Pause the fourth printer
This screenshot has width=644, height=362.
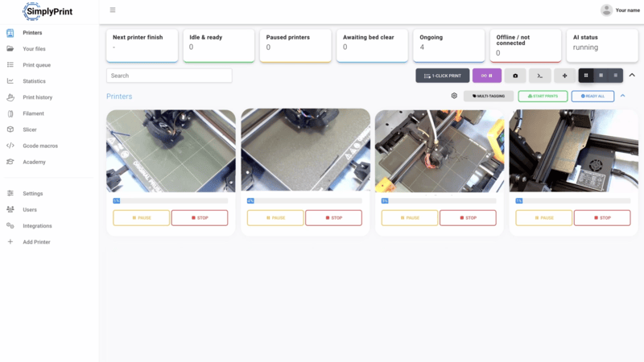544,218
